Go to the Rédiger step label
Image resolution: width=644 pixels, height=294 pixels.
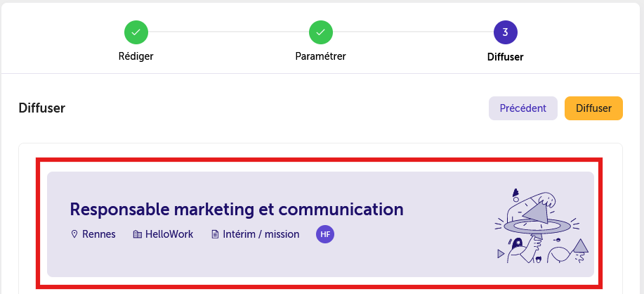136,56
